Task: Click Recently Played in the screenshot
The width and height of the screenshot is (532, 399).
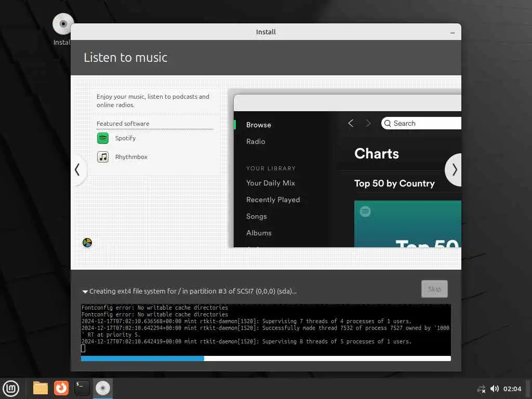Action: pyautogui.click(x=273, y=199)
